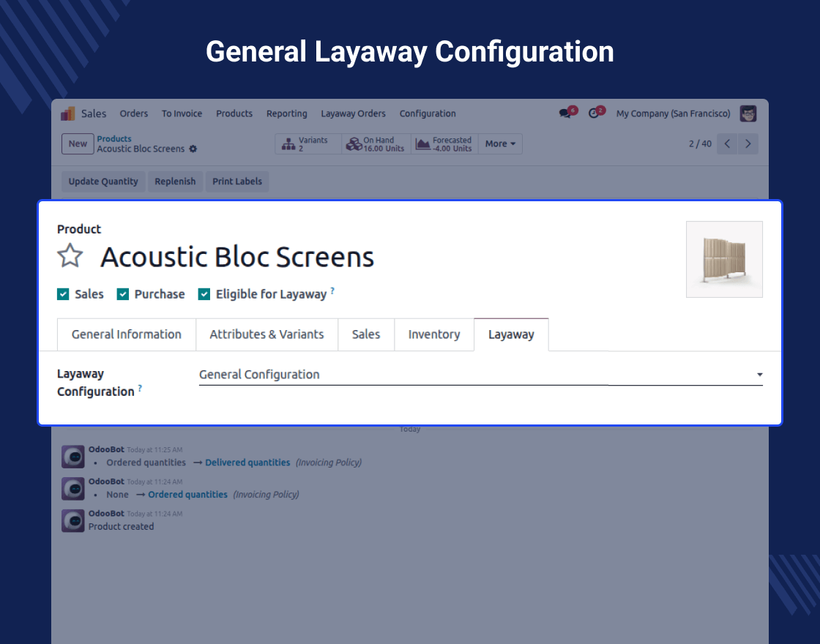The height and width of the screenshot is (644, 820).
Task: Open the activities clock icon
Action: pyautogui.click(x=594, y=113)
